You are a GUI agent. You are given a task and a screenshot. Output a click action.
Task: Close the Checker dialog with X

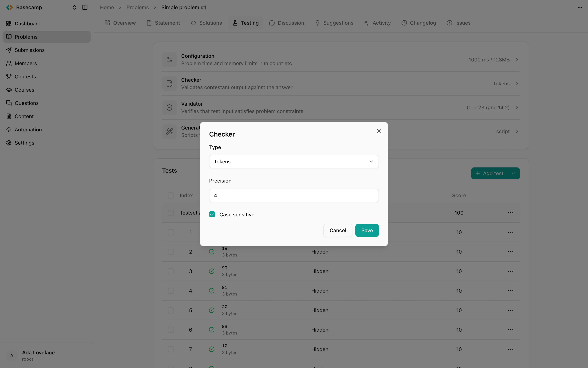click(379, 131)
